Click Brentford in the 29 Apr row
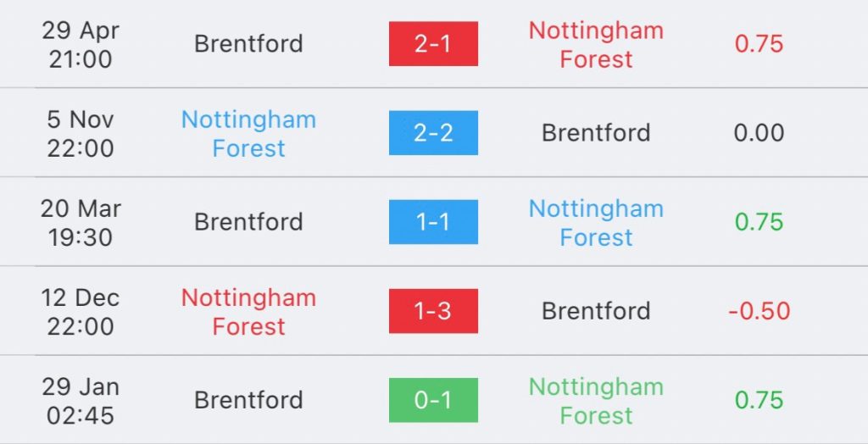The image size is (868, 444). click(248, 44)
